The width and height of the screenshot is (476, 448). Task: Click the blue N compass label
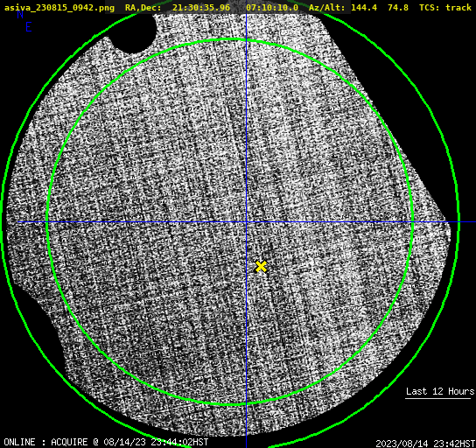click(x=20, y=14)
